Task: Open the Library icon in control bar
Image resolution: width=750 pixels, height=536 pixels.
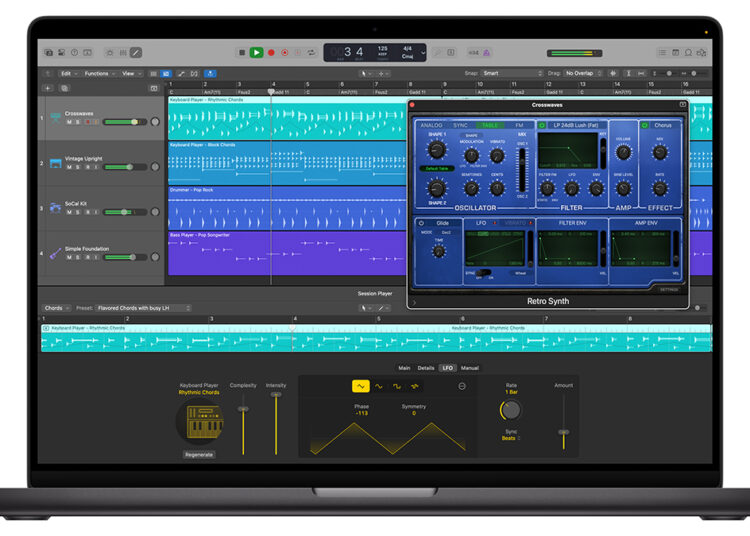Action: point(49,53)
